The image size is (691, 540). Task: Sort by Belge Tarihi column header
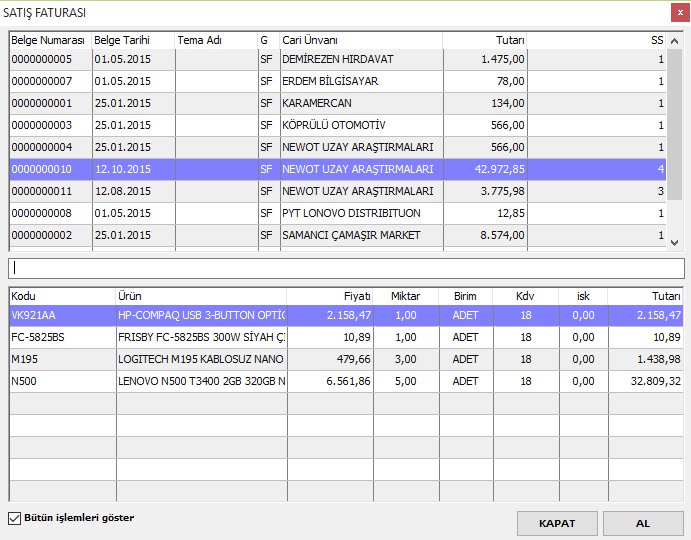pyautogui.click(x=134, y=41)
